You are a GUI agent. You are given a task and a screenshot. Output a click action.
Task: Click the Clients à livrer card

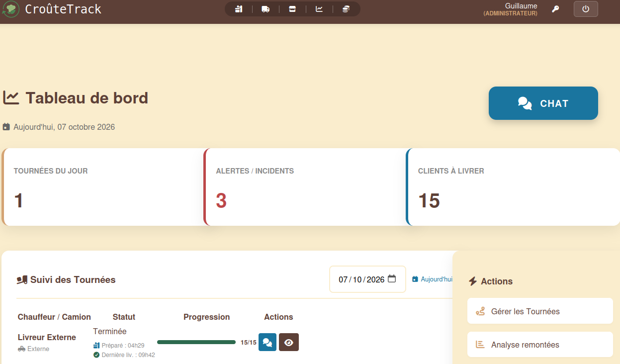[513, 187]
